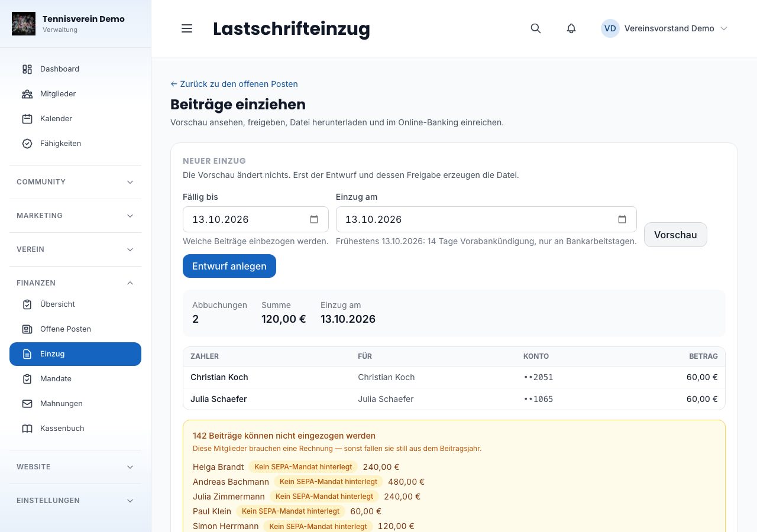Click payer name Julia Schaefer in bold
This screenshot has height=532, width=757.
[219, 399]
